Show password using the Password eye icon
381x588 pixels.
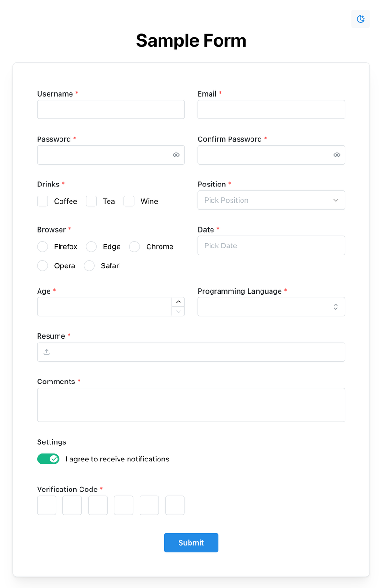176,155
